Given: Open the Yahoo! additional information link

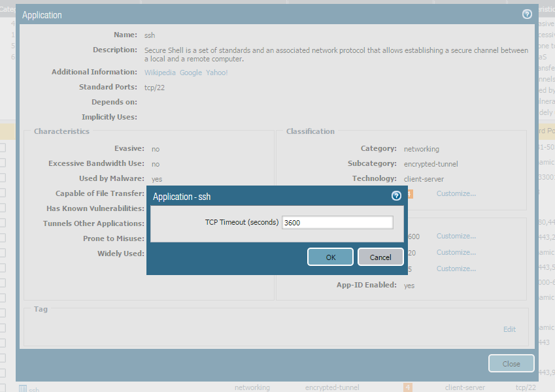Looking at the screenshot, I should 217,73.
